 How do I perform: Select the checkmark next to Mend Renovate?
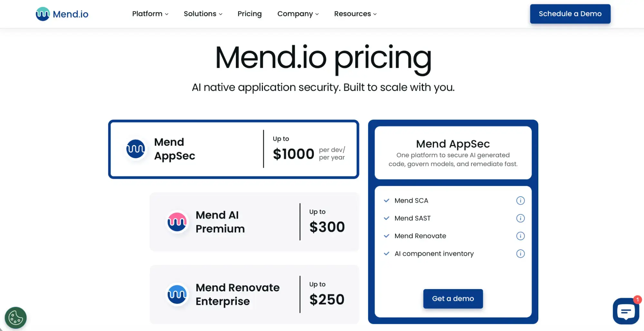(386, 236)
